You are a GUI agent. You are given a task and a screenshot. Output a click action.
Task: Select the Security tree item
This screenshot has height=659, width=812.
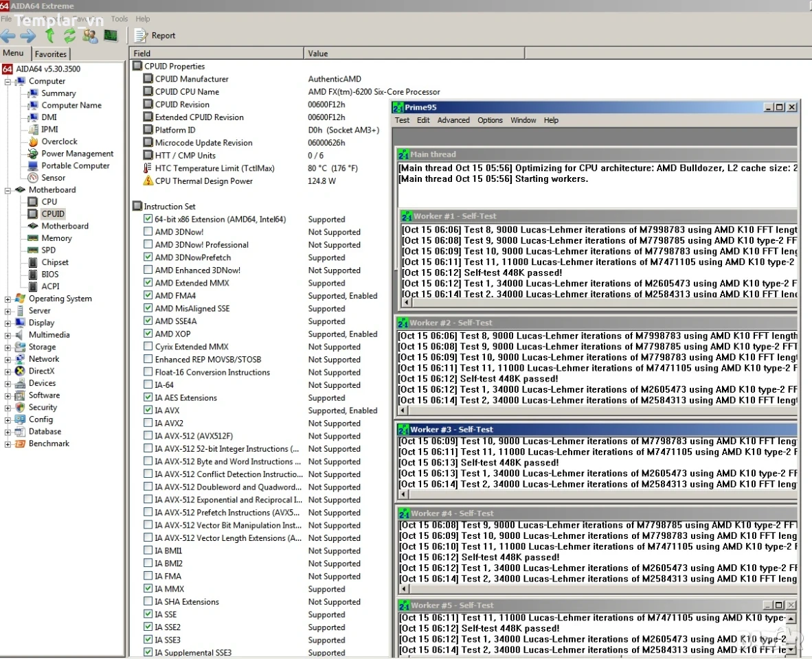coord(43,407)
